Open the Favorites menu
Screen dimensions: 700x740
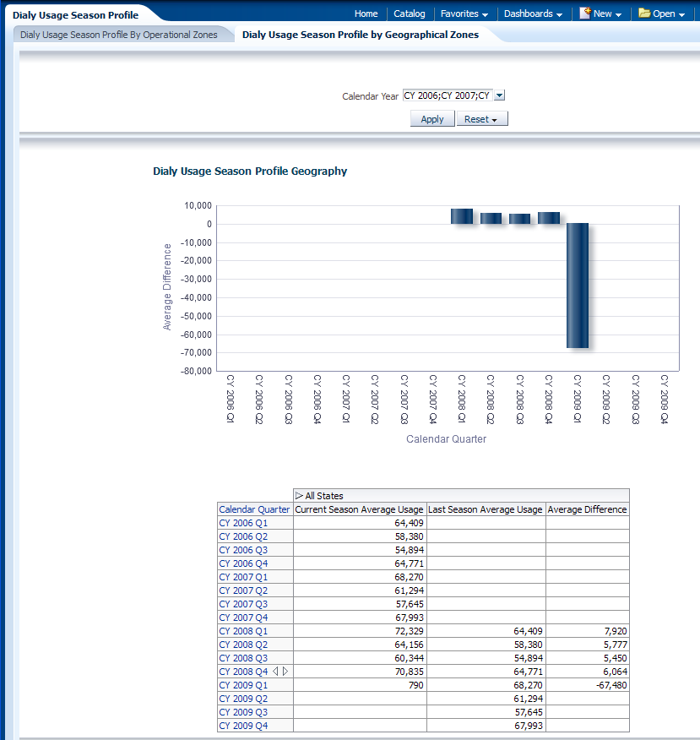point(464,14)
